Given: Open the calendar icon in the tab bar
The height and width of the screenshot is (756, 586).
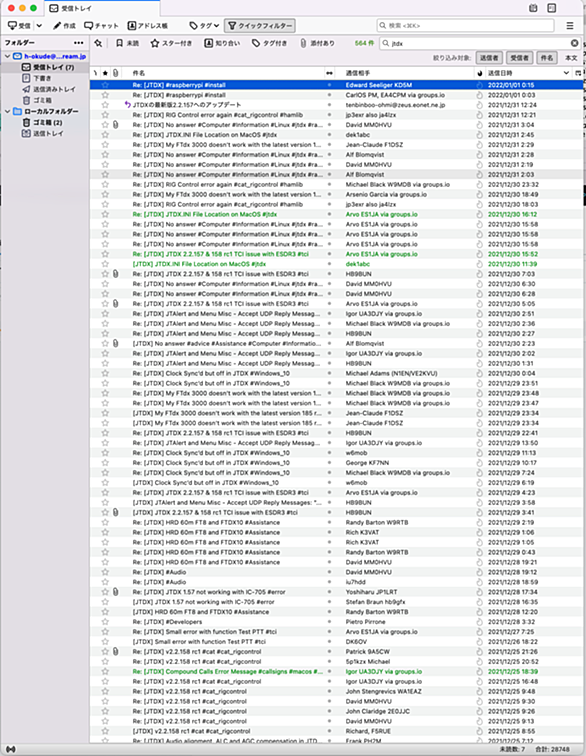Looking at the screenshot, I should pos(533,8).
